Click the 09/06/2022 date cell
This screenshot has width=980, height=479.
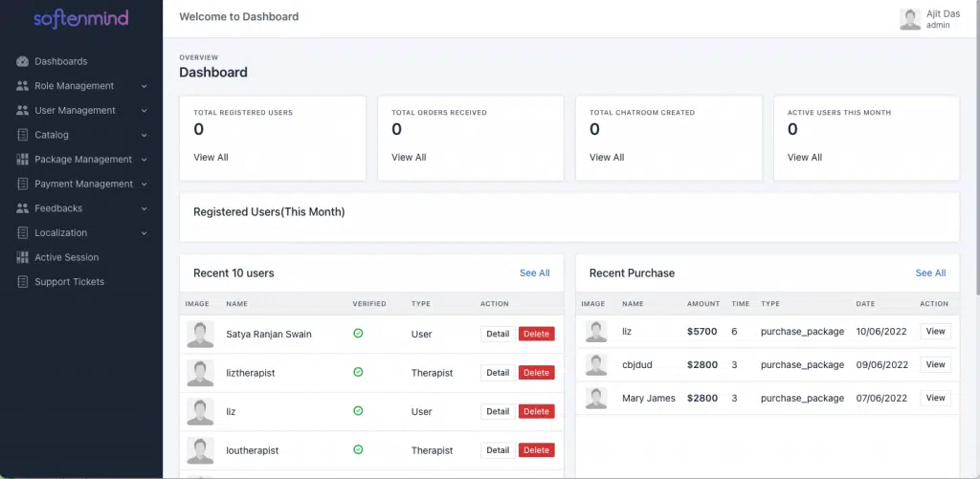click(881, 364)
